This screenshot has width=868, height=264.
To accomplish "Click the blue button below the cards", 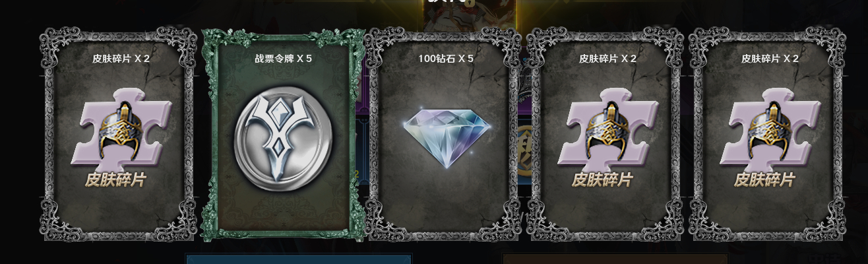I will (x=299, y=259).
